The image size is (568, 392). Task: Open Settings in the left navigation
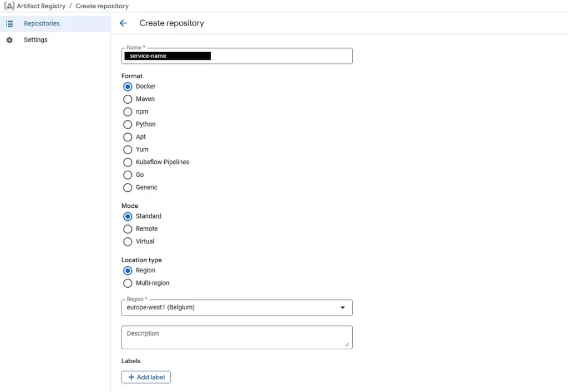[35, 40]
